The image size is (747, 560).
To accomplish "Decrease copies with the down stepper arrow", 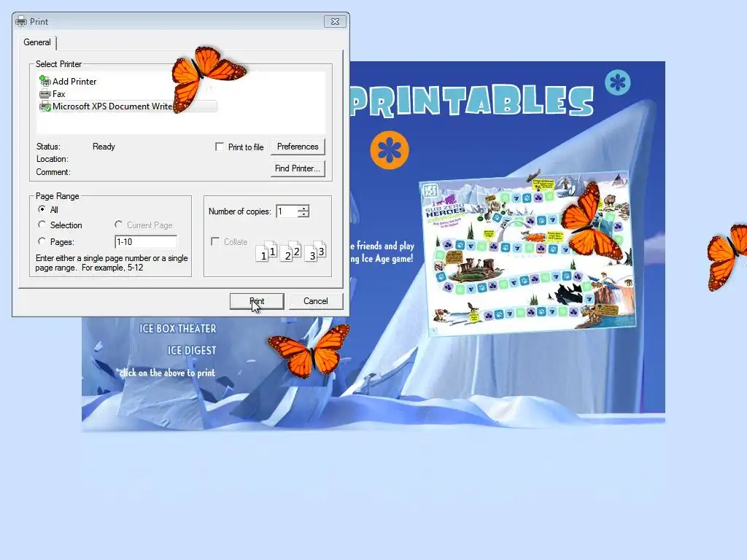I will (303, 215).
